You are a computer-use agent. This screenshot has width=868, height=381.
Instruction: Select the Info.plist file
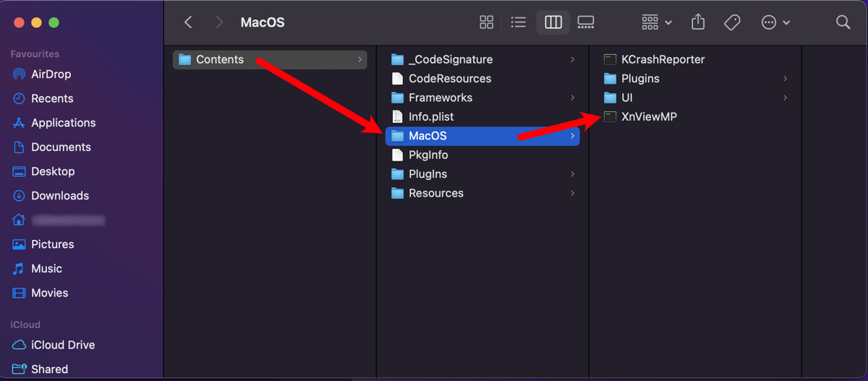click(x=431, y=116)
